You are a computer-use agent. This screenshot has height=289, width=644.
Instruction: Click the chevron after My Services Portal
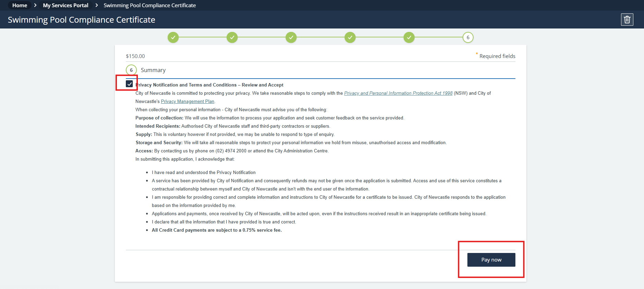[x=96, y=5]
